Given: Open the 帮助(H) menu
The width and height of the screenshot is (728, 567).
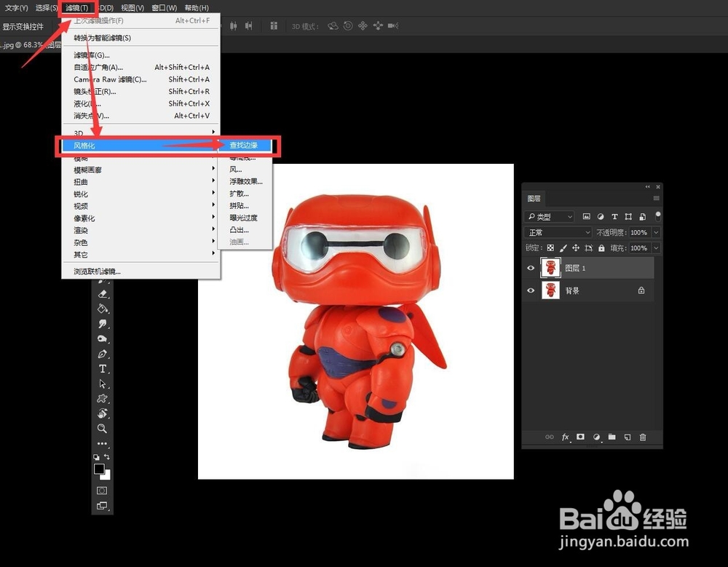Looking at the screenshot, I should (197, 8).
